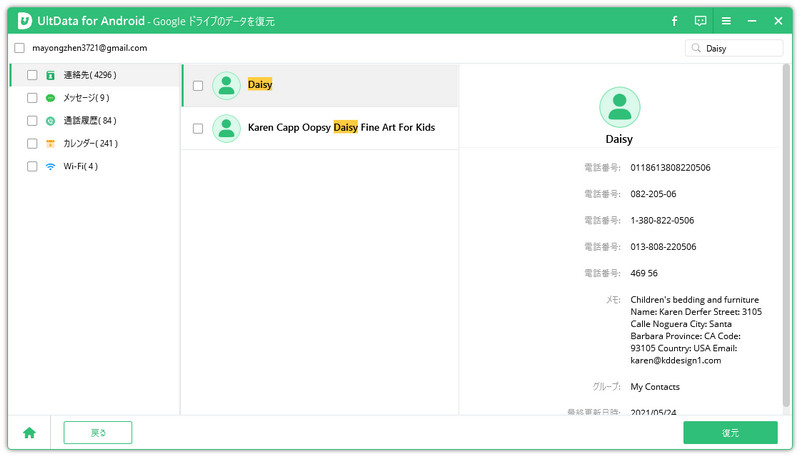Click the search field containing Daisy
This screenshot has width=800, height=457.
(x=740, y=48)
